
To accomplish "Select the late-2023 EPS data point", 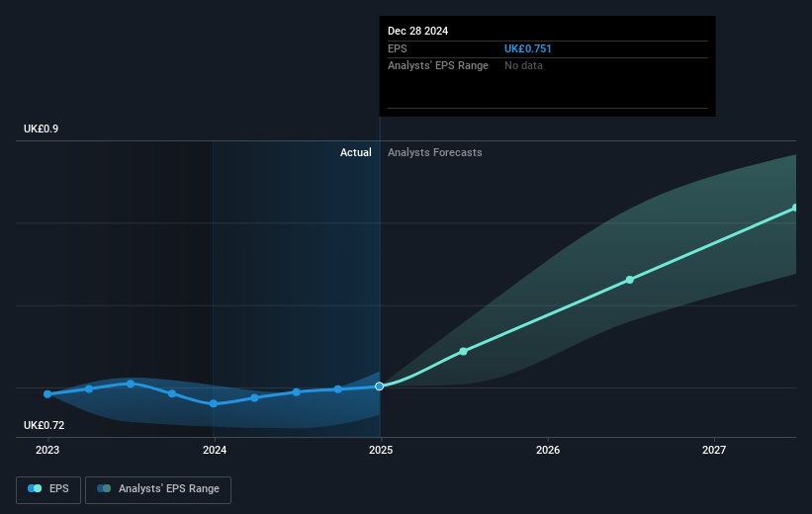I will coord(172,394).
